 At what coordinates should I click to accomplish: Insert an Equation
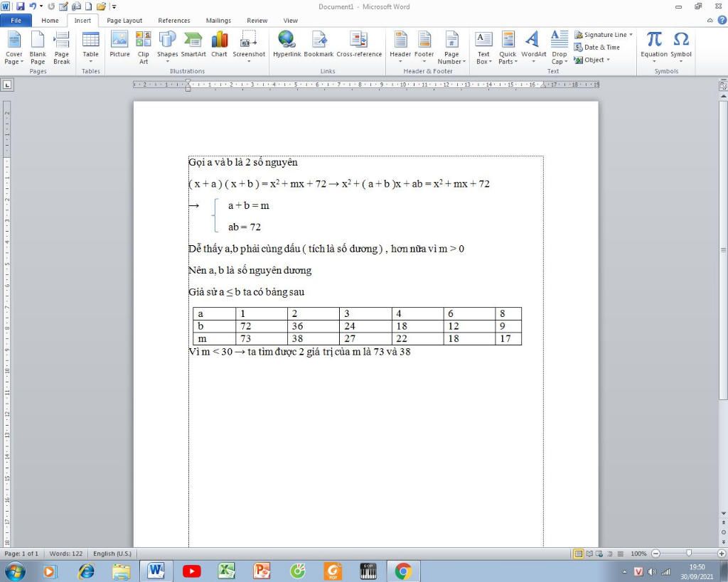click(654, 48)
